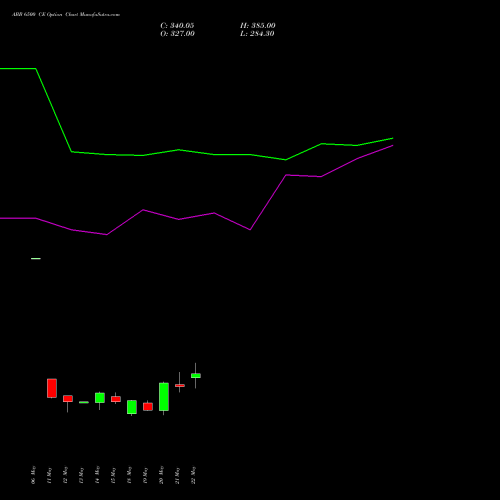Select the 13 May date label
Image resolution: width=500 pixels, height=500 pixels.
81,475
